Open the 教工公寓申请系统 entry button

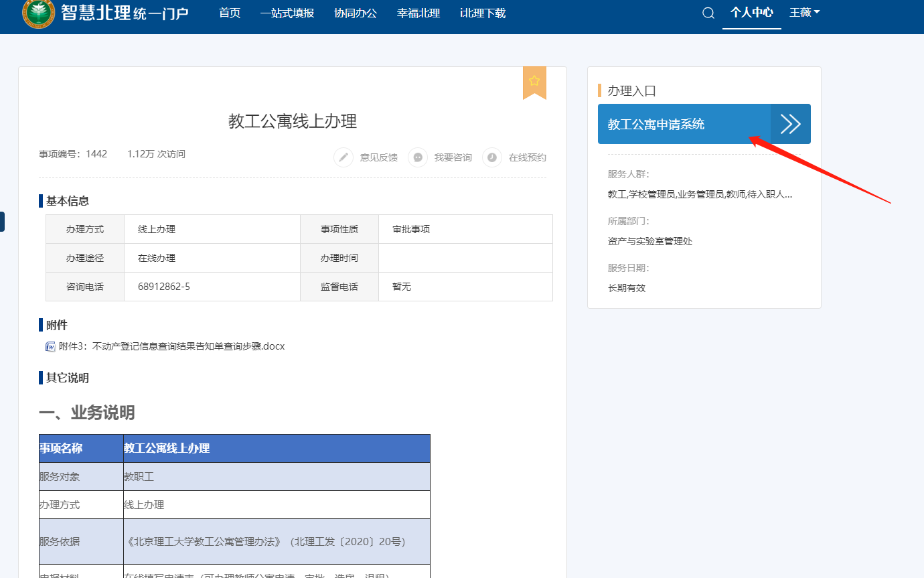pyautogui.click(x=684, y=124)
